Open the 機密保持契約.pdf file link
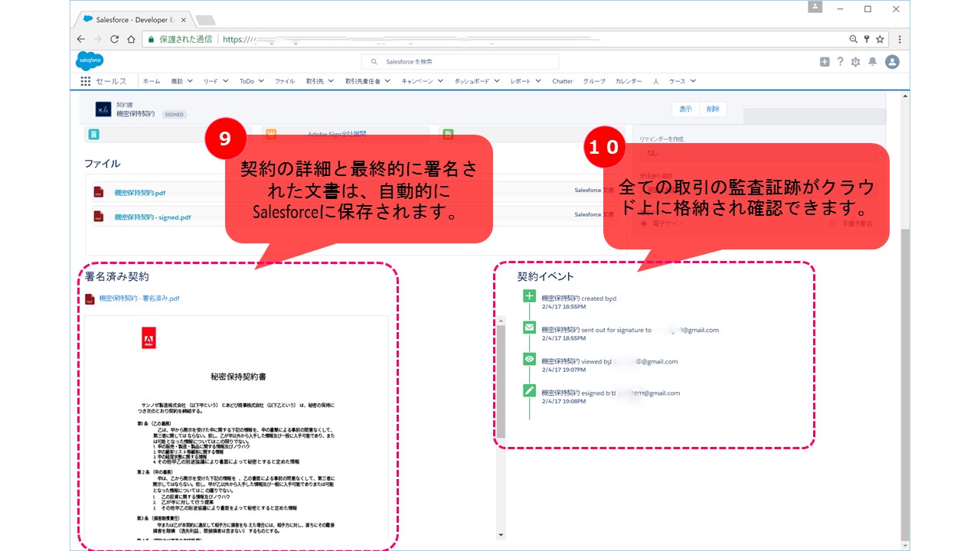 [140, 193]
